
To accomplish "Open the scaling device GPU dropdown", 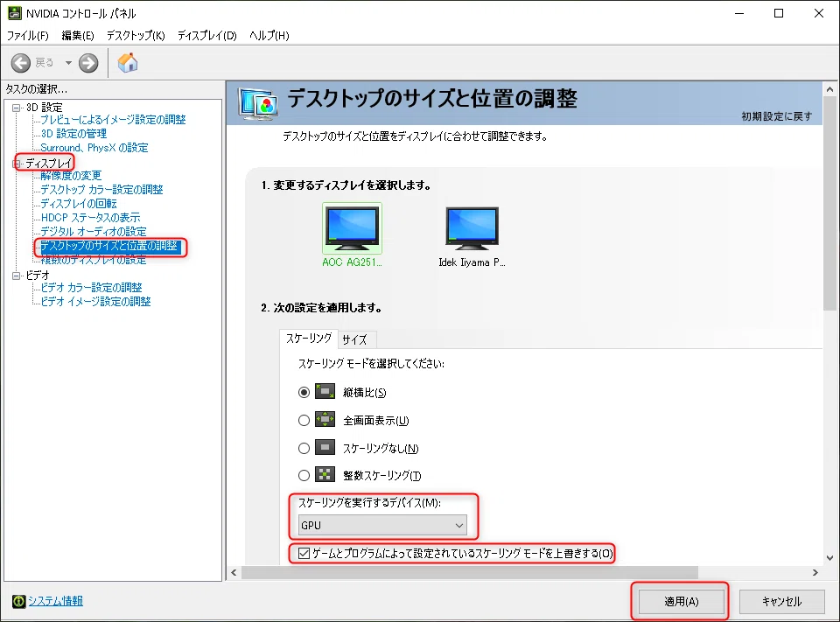I will [x=382, y=525].
